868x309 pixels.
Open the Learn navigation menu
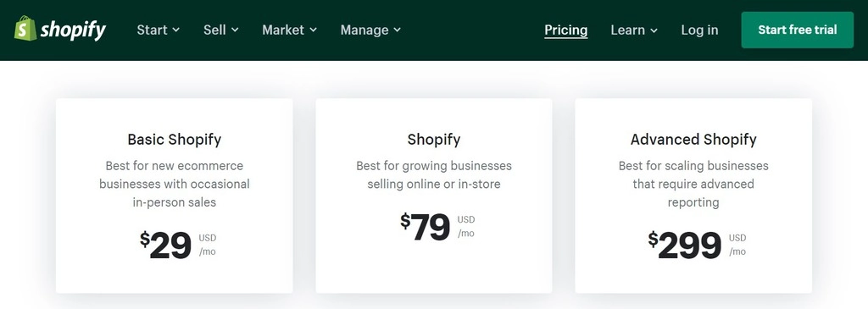click(x=634, y=30)
